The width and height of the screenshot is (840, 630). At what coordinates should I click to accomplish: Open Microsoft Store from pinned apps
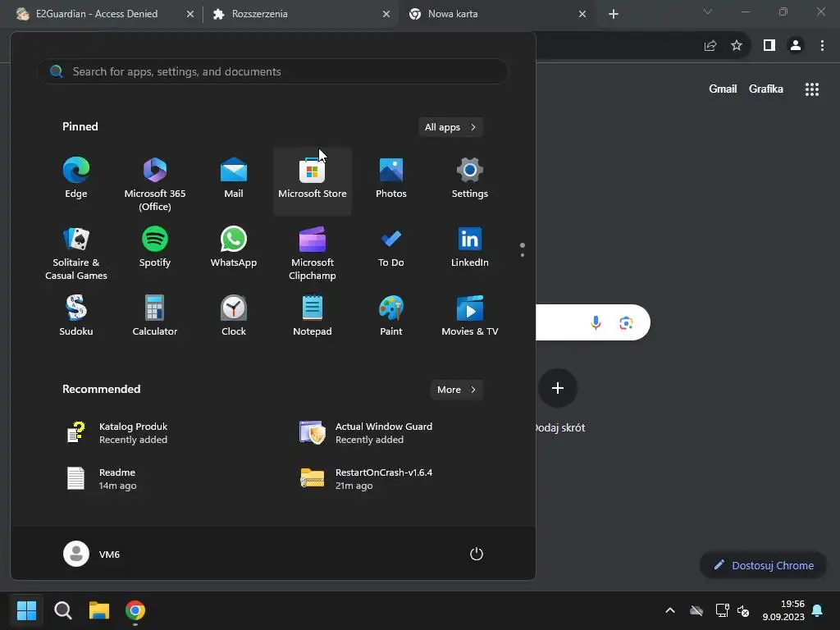(313, 180)
